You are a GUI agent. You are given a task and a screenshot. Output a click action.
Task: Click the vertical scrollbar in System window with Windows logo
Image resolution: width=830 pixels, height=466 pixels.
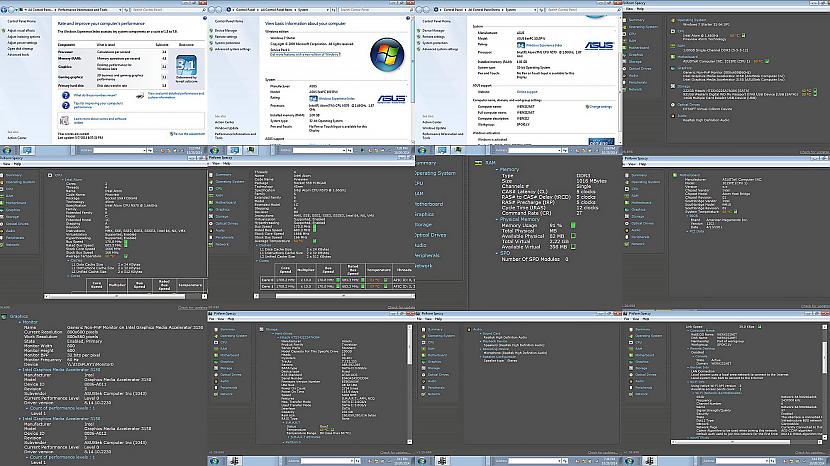412,79
